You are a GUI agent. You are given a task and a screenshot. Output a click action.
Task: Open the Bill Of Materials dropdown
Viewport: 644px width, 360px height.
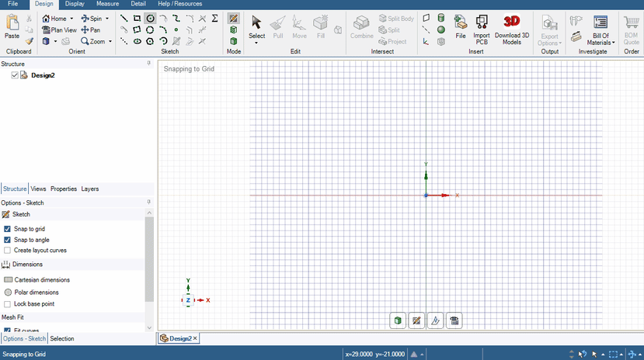pyautogui.click(x=613, y=43)
